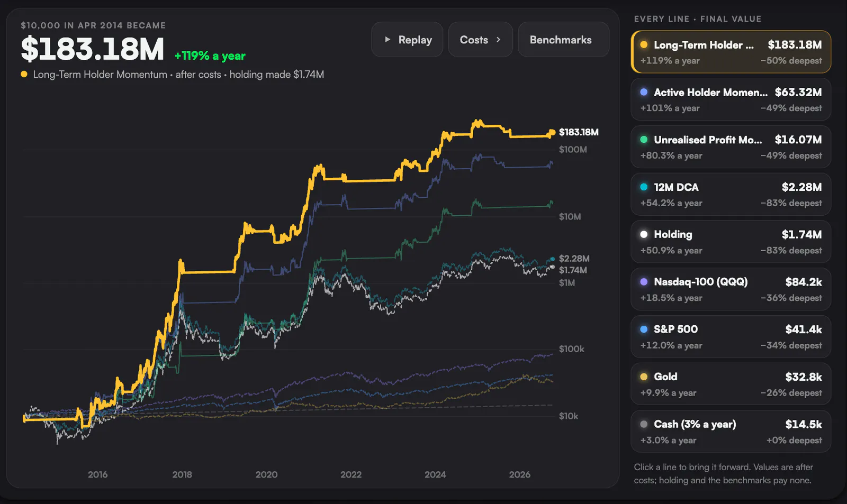Click the Gold label in the list
Screen dimensions: 847x504
(665, 377)
